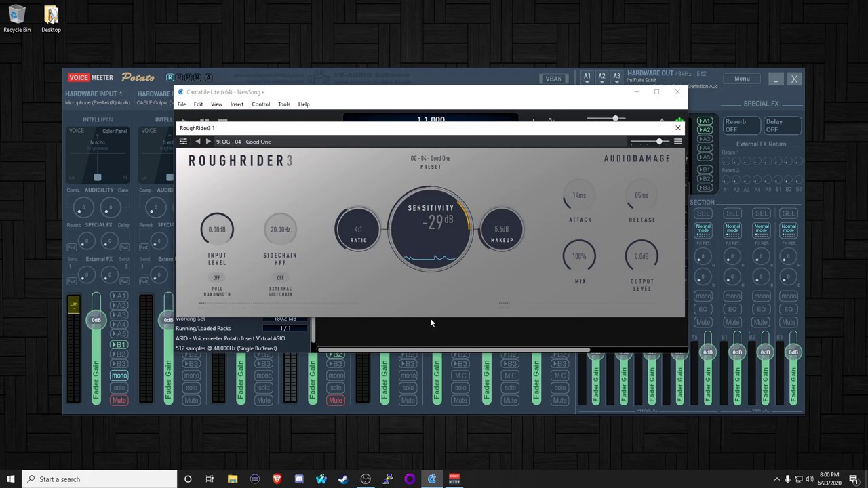Click the taskbar search box
This screenshot has height=488, width=868.
[x=99, y=479]
